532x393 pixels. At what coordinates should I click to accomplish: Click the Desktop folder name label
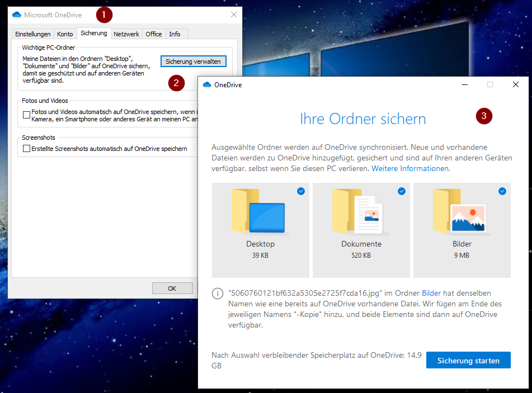click(260, 244)
